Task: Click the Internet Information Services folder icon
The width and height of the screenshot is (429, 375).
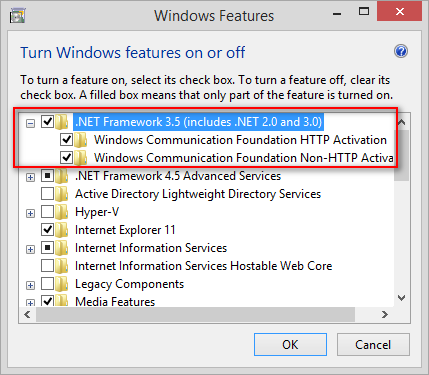Action: (62, 248)
